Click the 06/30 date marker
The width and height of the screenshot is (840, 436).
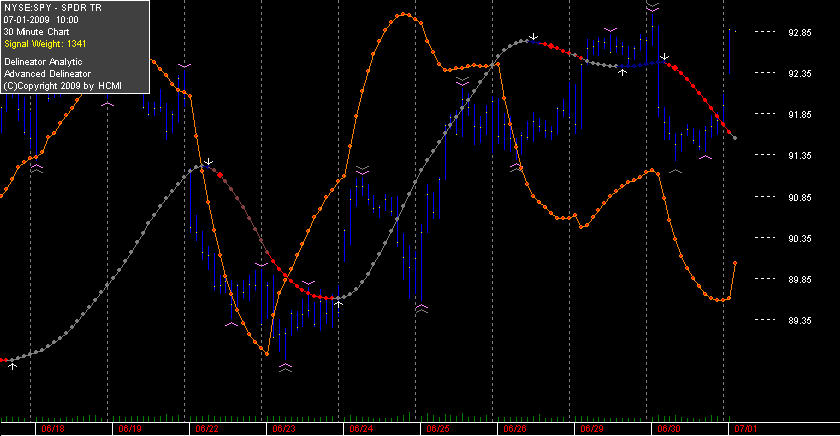tap(669, 429)
